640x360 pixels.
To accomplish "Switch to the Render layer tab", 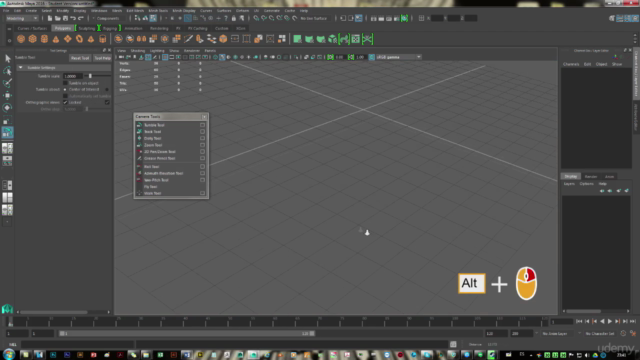I will click(591, 176).
